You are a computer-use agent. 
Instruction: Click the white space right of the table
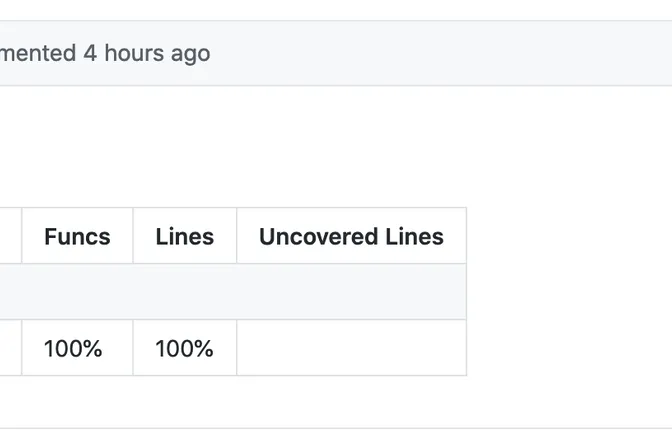click(x=568, y=292)
